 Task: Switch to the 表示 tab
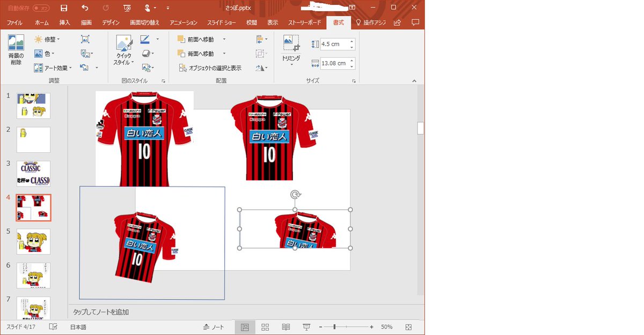pos(273,23)
